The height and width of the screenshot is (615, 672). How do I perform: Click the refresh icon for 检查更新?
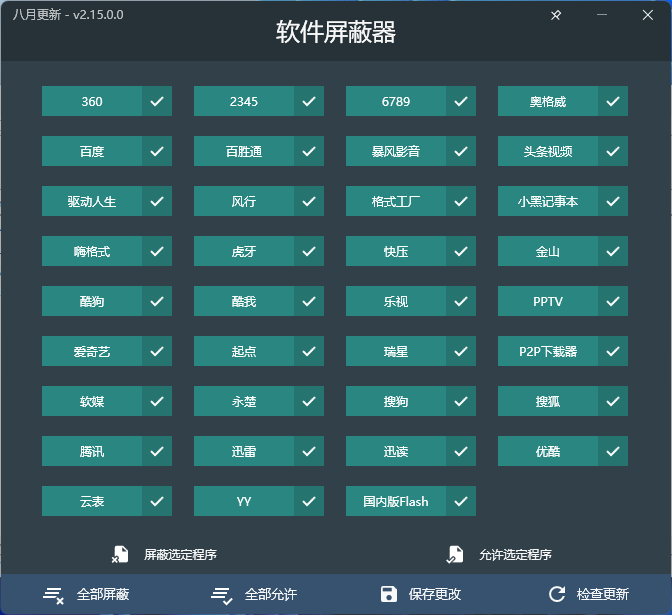(x=557, y=594)
